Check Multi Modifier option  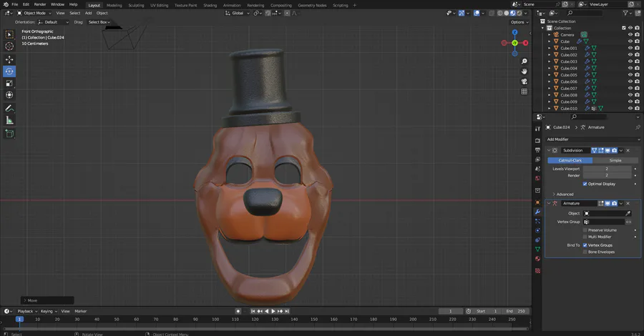tap(585, 237)
